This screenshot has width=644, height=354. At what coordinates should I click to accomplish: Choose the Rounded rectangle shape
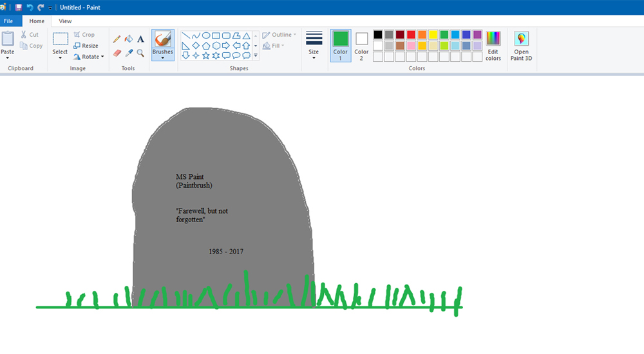(226, 36)
